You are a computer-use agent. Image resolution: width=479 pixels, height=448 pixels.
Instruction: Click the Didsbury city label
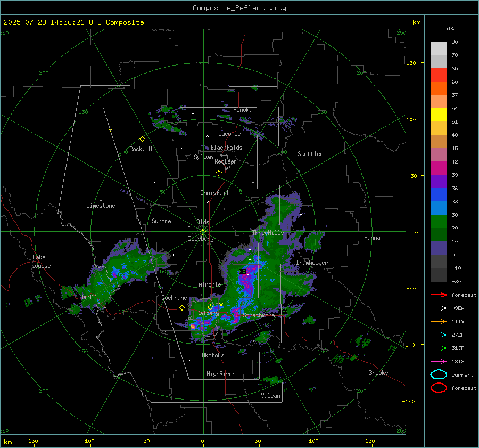[201, 239]
